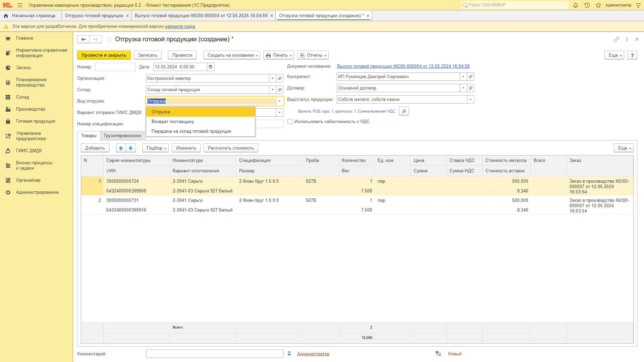Open notifications bell icon
Screen dimensions: 644x362
(x=576, y=5)
